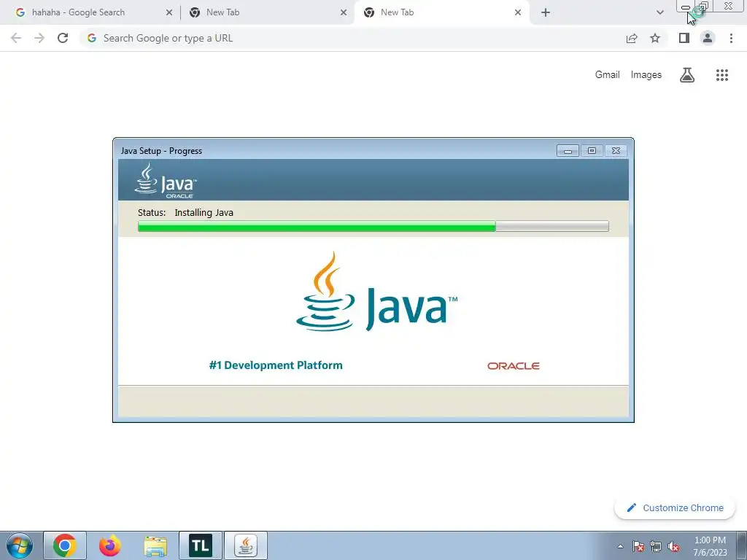Open the Action Center flag icon
The height and width of the screenshot is (560, 747).
point(638,546)
